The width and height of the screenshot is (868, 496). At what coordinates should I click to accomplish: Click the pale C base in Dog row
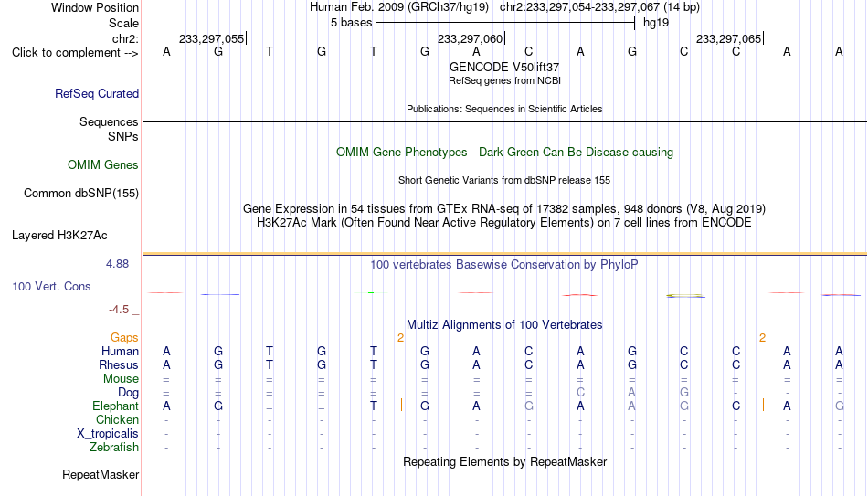(x=580, y=393)
